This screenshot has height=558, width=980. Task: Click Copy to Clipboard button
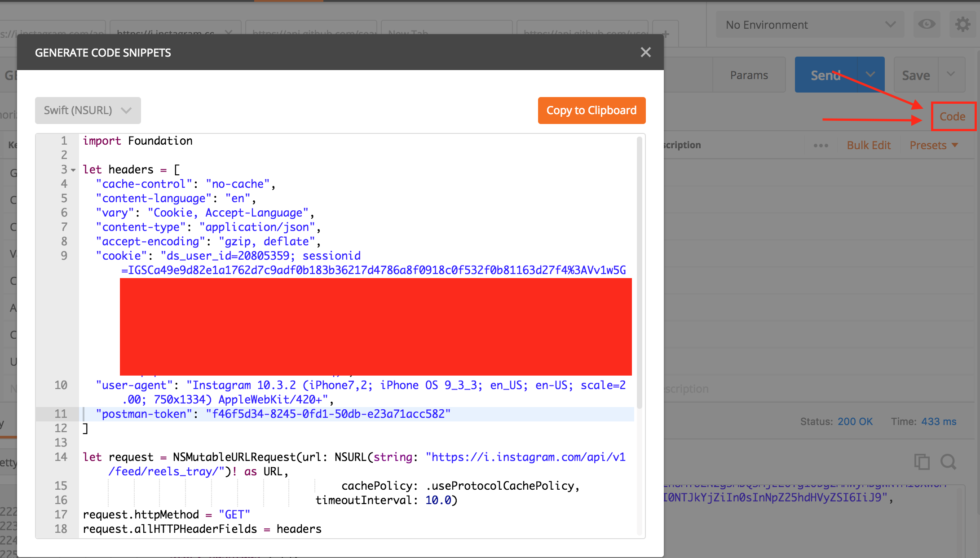(591, 111)
